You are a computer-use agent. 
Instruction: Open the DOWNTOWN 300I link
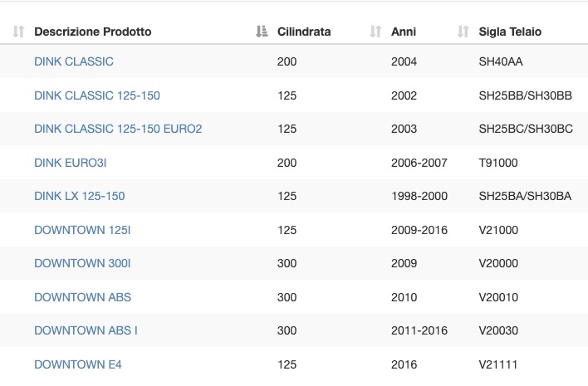(82, 263)
